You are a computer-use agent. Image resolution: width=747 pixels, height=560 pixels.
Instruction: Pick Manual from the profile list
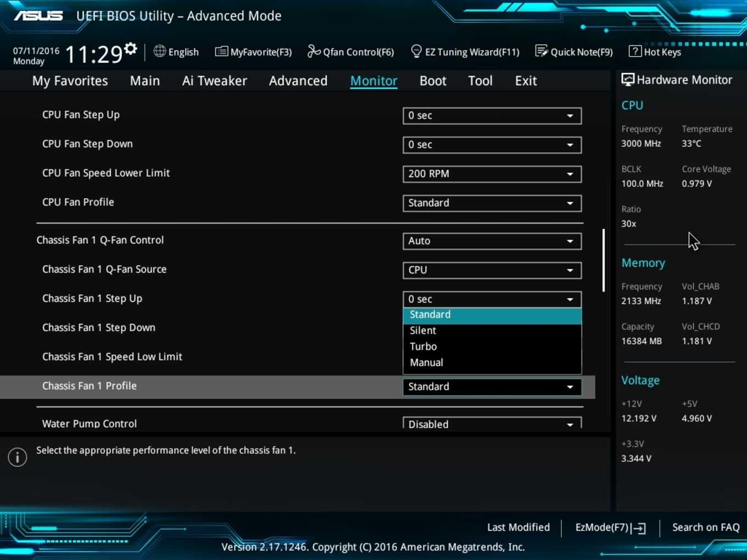coord(492,362)
